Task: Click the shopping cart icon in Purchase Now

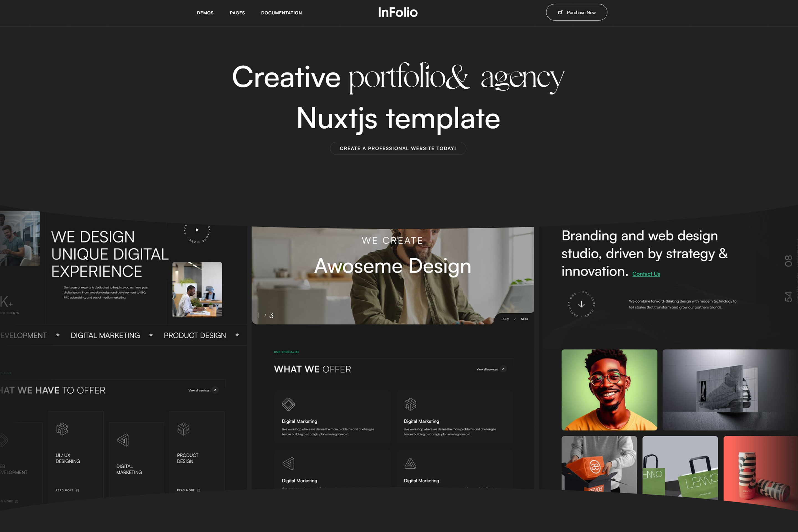Action: point(560,12)
